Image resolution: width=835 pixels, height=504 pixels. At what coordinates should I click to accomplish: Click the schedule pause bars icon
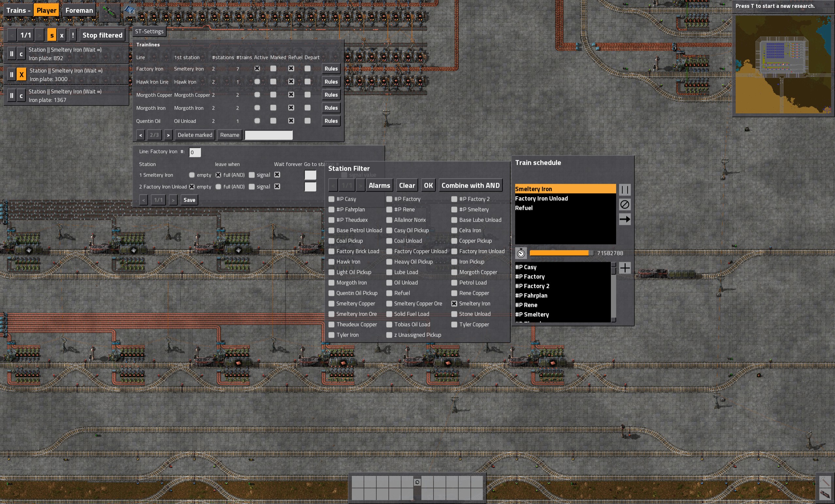625,190
